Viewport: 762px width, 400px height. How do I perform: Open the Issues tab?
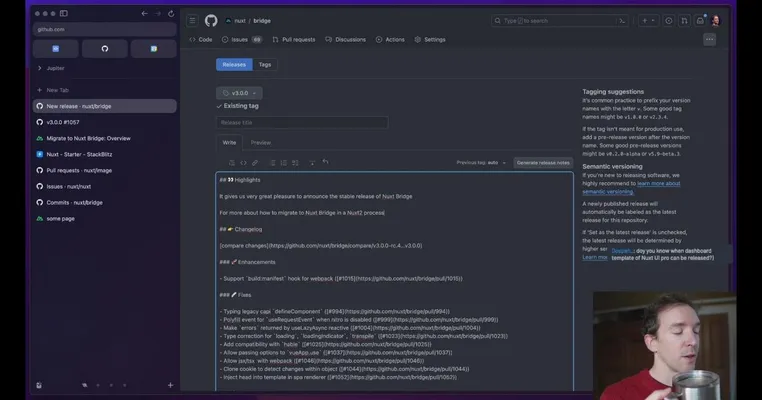tap(242, 39)
